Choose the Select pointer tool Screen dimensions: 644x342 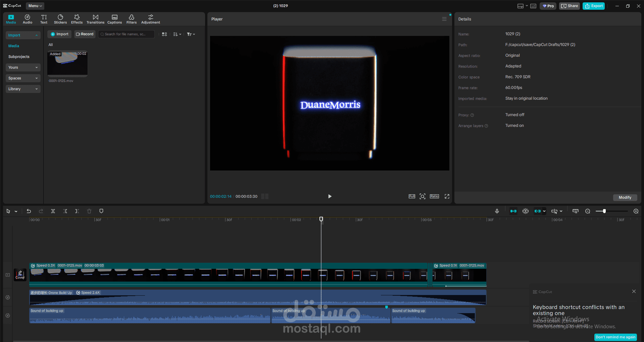tap(8, 211)
